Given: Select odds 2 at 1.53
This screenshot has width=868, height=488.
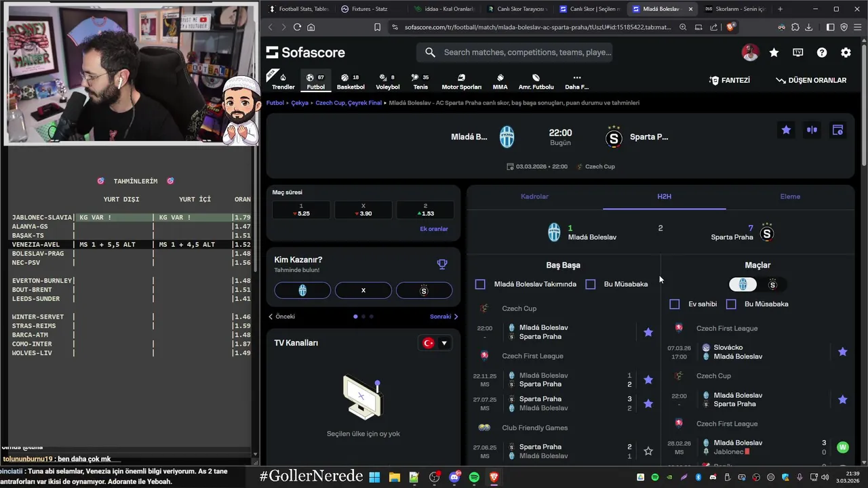Looking at the screenshot, I should point(425,209).
